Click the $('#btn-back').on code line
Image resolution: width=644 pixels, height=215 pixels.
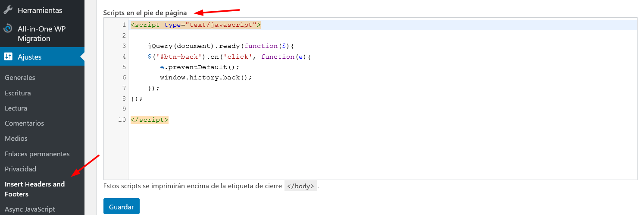tap(229, 57)
